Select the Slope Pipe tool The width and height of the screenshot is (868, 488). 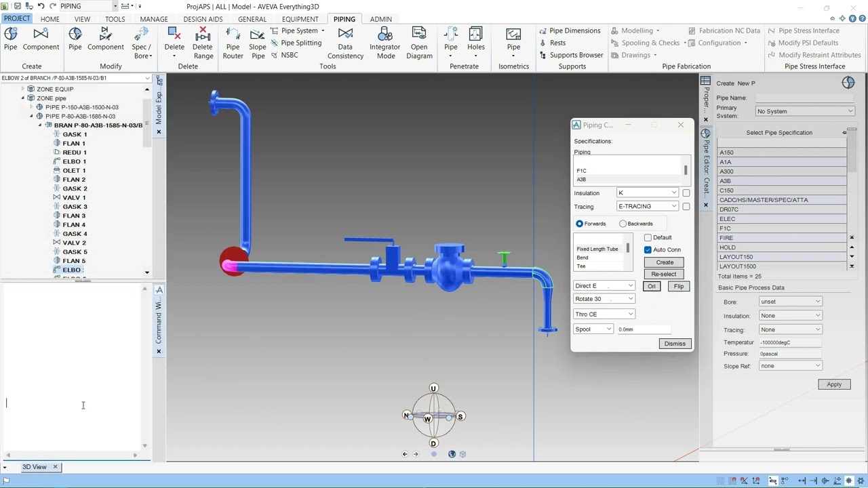(x=258, y=42)
